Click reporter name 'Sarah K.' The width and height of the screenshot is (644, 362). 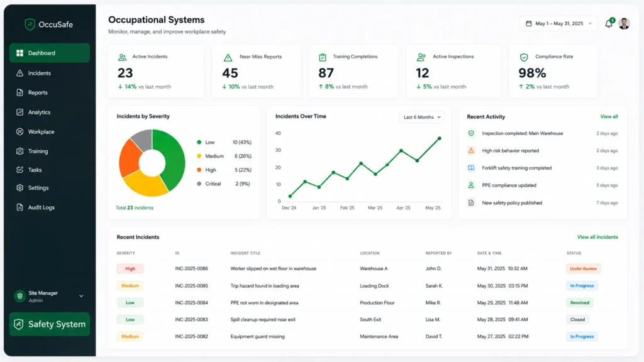[434, 286]
